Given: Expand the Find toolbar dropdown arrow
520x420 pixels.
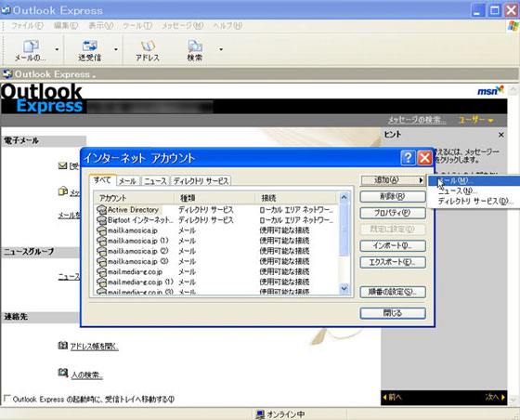Looking at the screenshot, I should click(x=221, y=50).
